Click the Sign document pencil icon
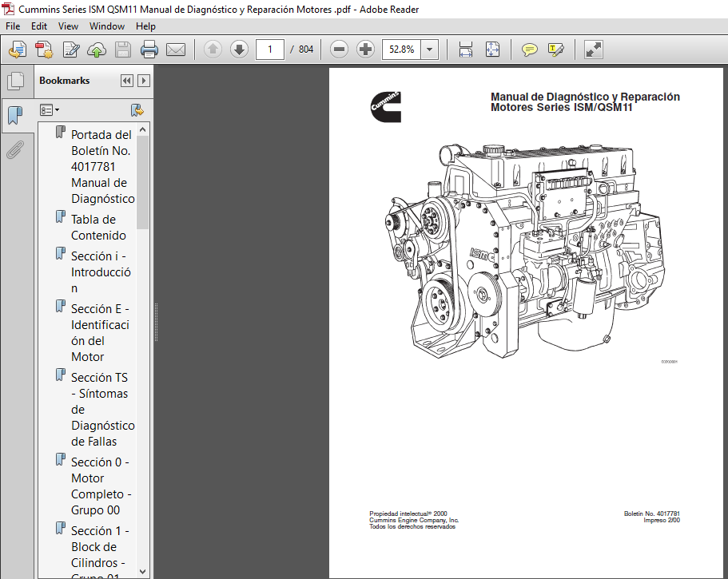 tap(71, 50)
